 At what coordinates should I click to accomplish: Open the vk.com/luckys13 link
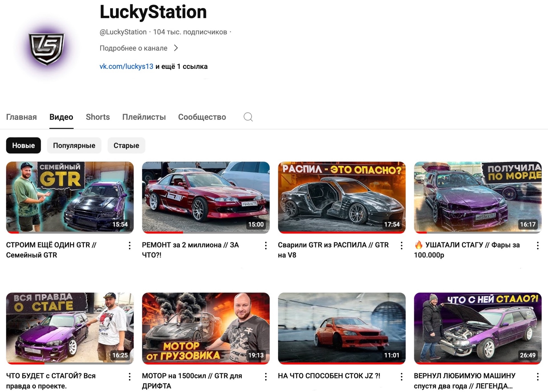(126, 67)
